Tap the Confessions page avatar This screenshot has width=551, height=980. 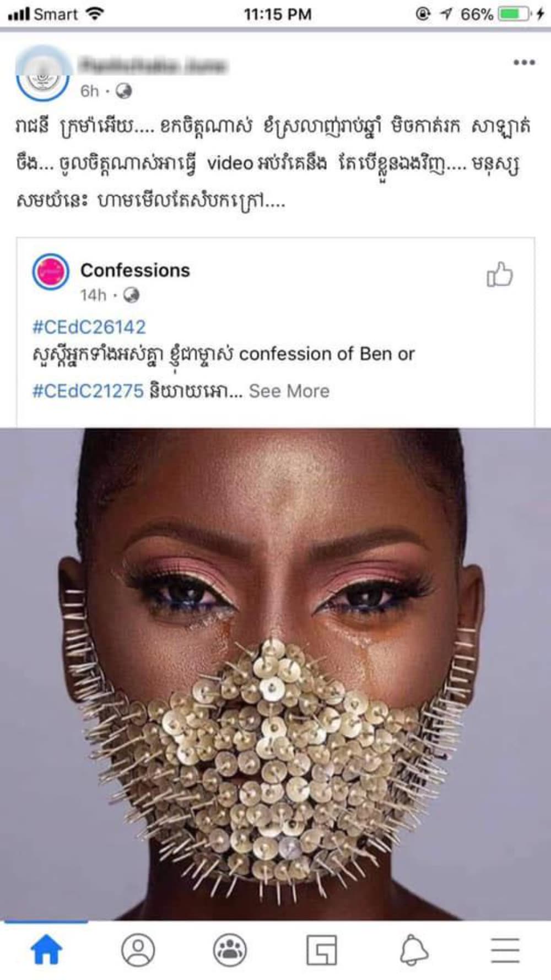51,272
